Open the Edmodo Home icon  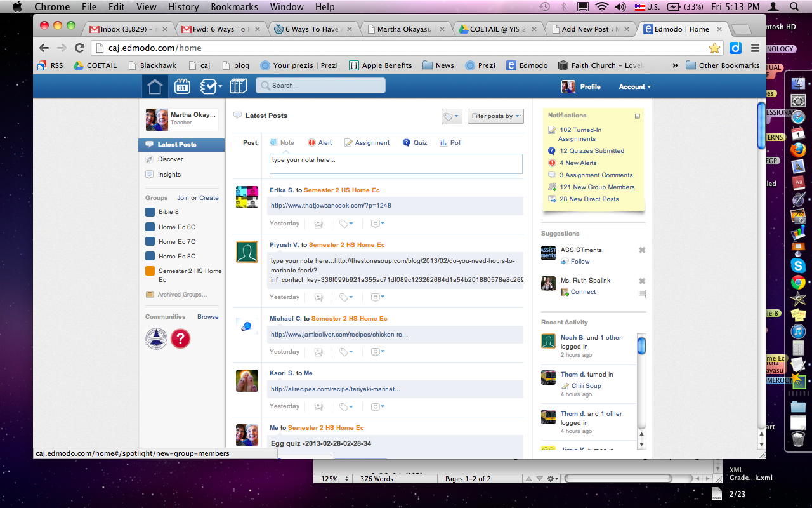click(155, 86)
